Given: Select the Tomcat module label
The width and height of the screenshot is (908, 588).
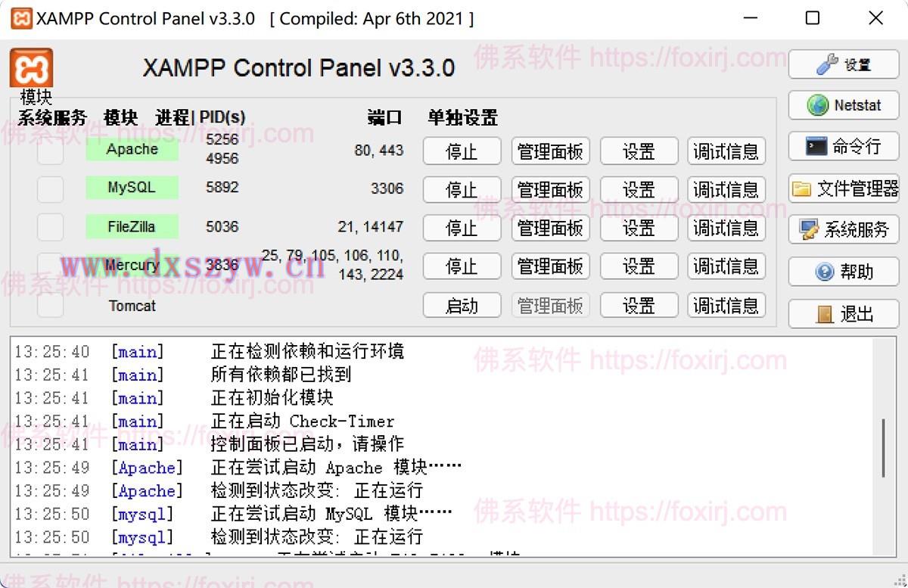Looking at the screenshot, I should pyautogui.click(x=132, y=306).
